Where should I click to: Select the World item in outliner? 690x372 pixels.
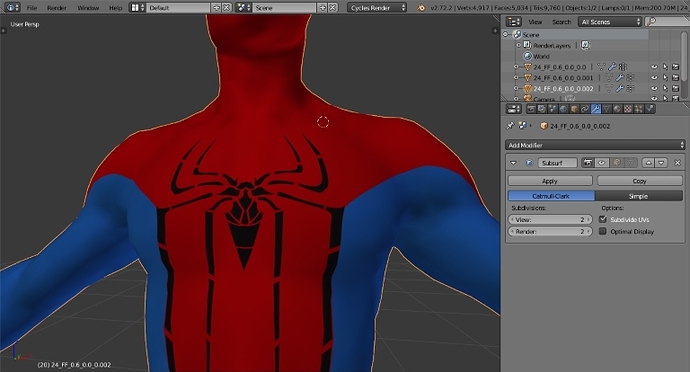click(541, 56)
